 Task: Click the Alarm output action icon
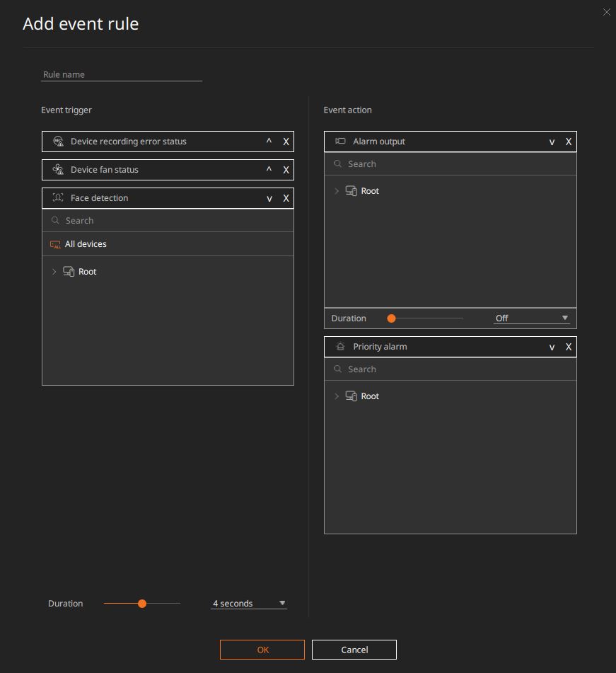click(339, 142)
